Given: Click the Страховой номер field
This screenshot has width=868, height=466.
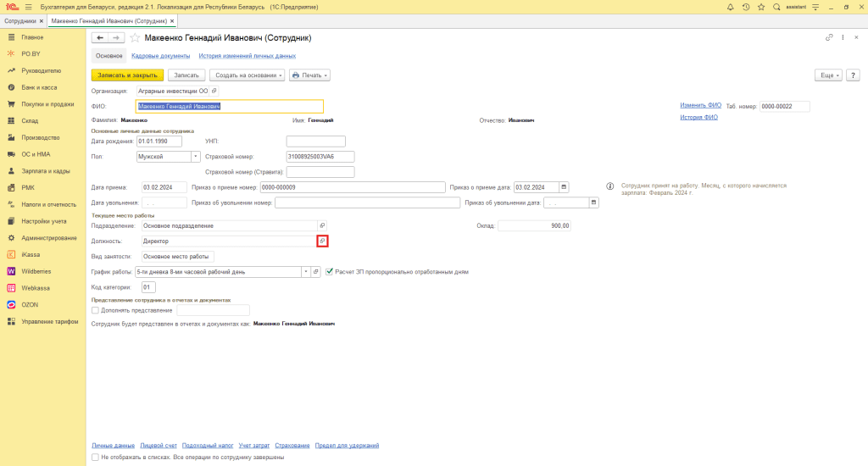Looking at the screenshot, I should pyautogui.click(x=320, y=157).
